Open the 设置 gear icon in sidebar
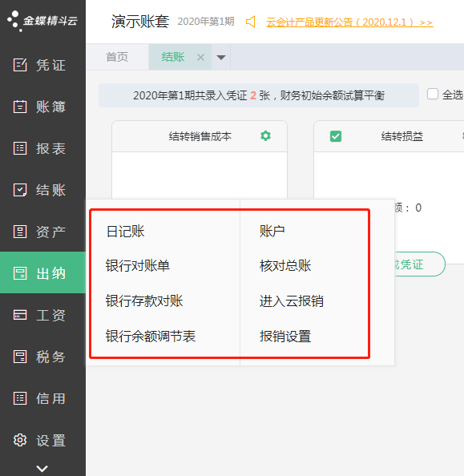 click(x=20, y=440)
